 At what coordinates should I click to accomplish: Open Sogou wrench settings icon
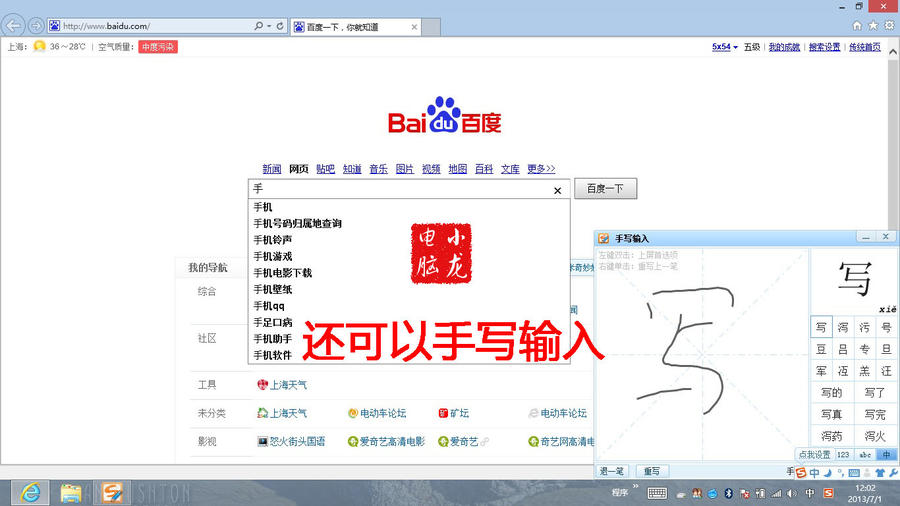[x=893, y=473]
